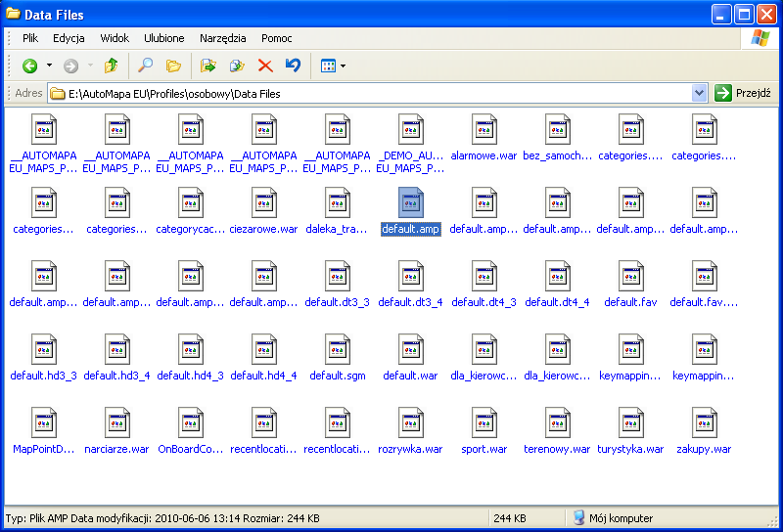Open the Plik menu

tap(30, 38)
